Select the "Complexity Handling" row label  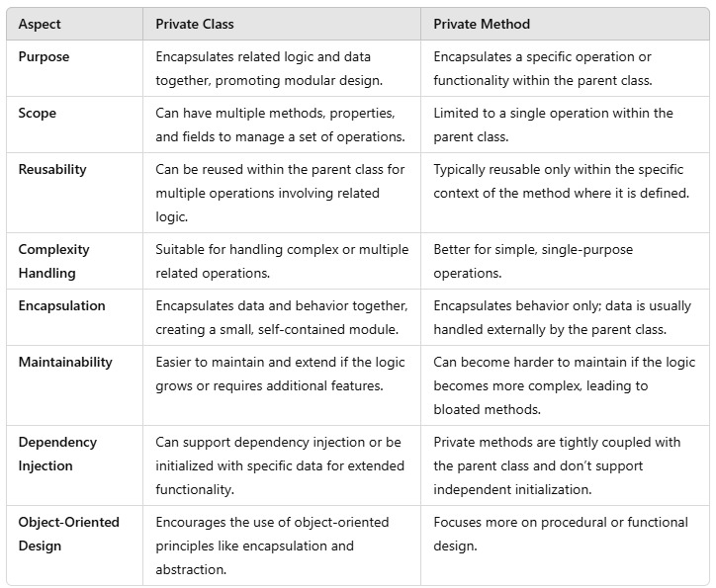(53, 259)
